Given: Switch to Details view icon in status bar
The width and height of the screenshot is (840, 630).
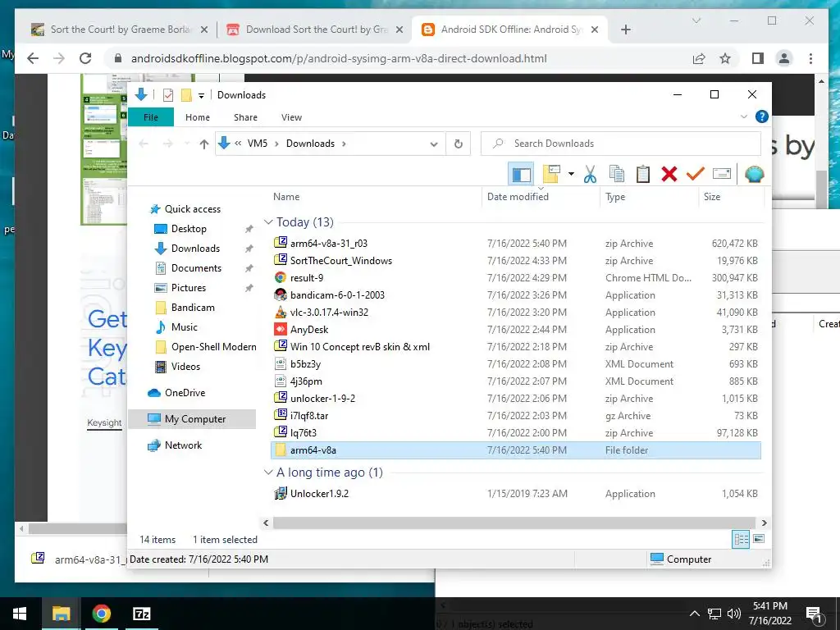Looking at the screenshot, I should [x=741, y=540].
